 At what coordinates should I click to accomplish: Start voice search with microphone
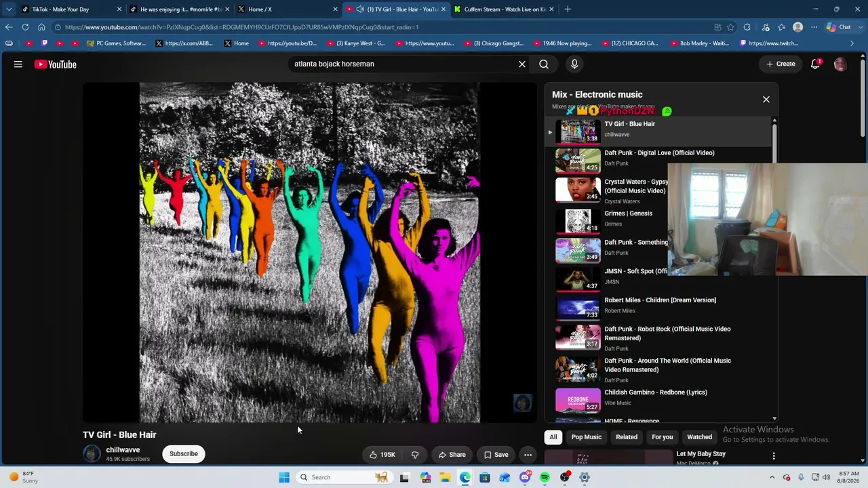click(574, 64)
